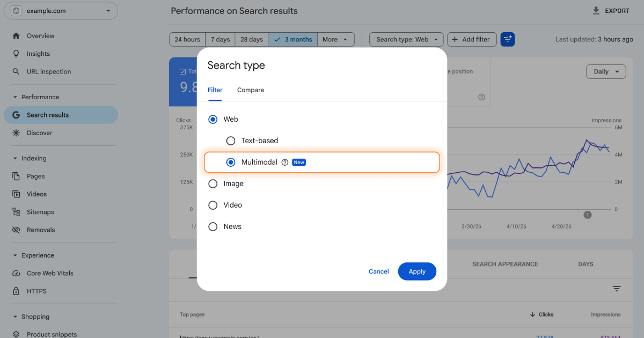
Task: Open the Daily granularity dropdown
Action: [606, 71]
